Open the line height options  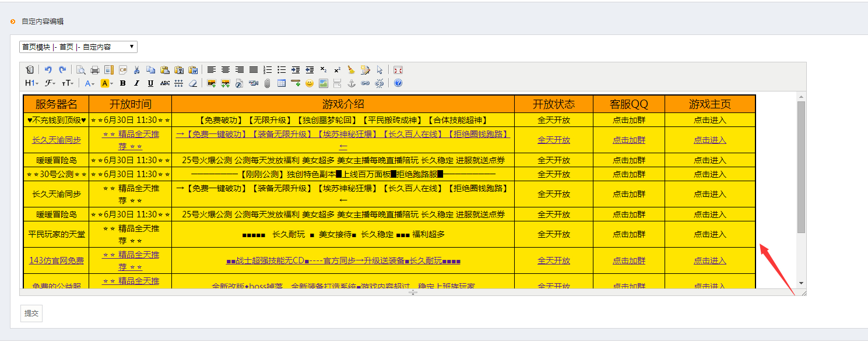click(179, 83)
